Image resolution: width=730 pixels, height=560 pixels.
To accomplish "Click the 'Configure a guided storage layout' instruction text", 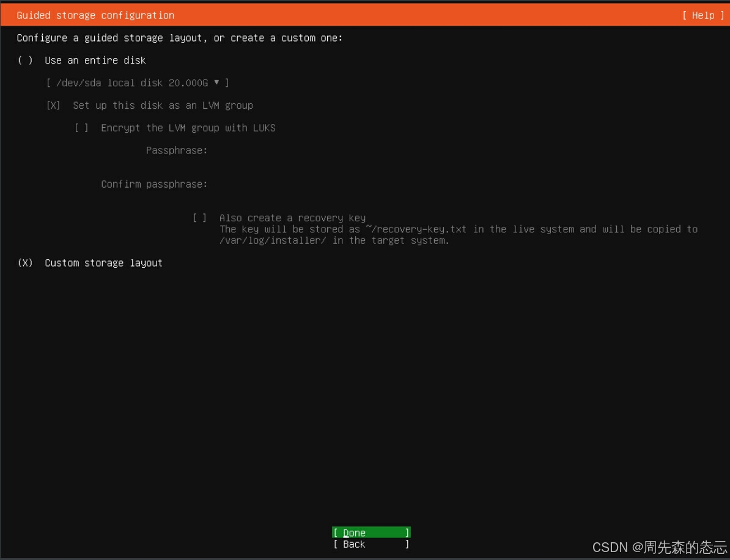I will click(180, 38).
